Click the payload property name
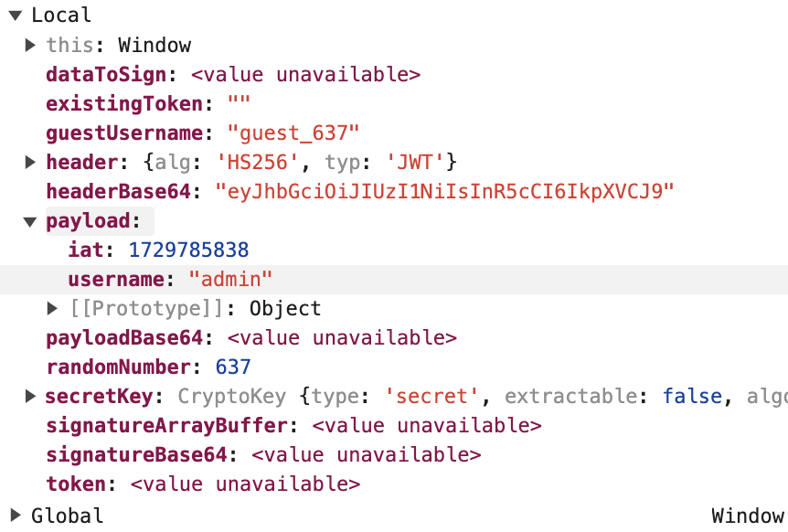This screenshot has height=532, width=788. pyautogui.click(x=88, y=221)
